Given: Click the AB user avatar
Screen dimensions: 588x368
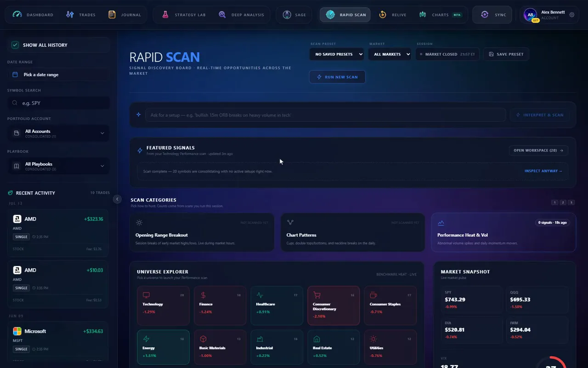Looking at the screenshot, I should [530, 15].
